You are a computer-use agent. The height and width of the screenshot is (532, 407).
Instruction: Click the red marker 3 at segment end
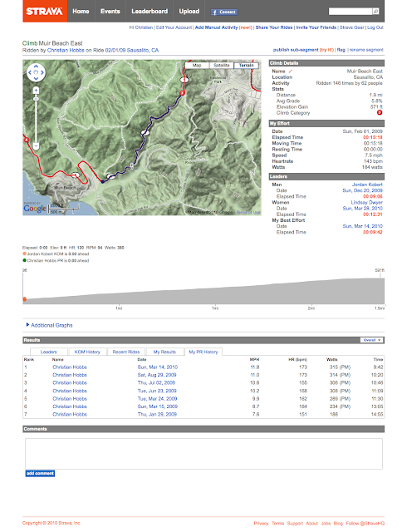point(182,92)
